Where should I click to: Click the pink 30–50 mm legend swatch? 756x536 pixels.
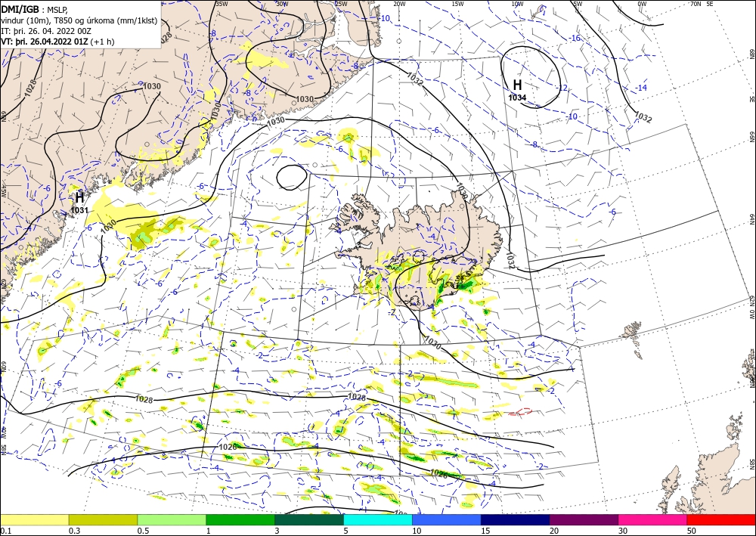click(653, 519)
